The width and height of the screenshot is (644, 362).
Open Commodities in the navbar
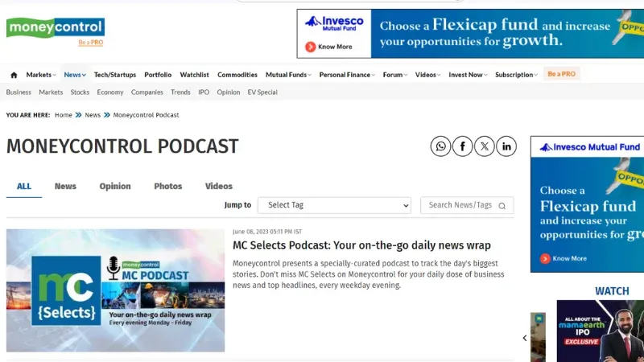pyautogui.click(x=237, y=75)
